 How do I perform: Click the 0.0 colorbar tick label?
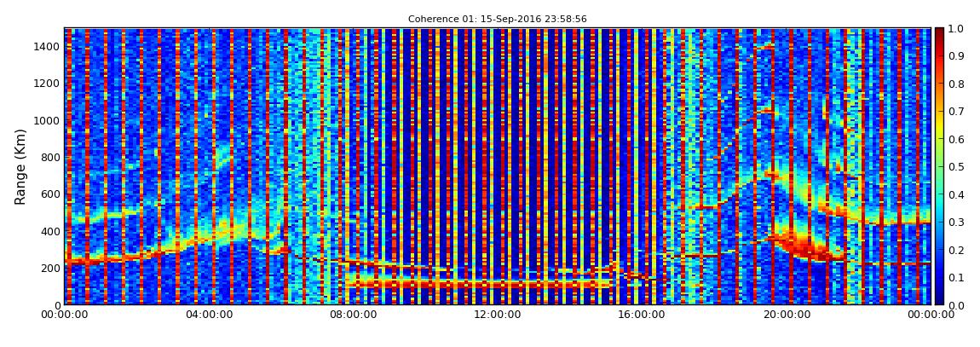click(x=957, y=304)
